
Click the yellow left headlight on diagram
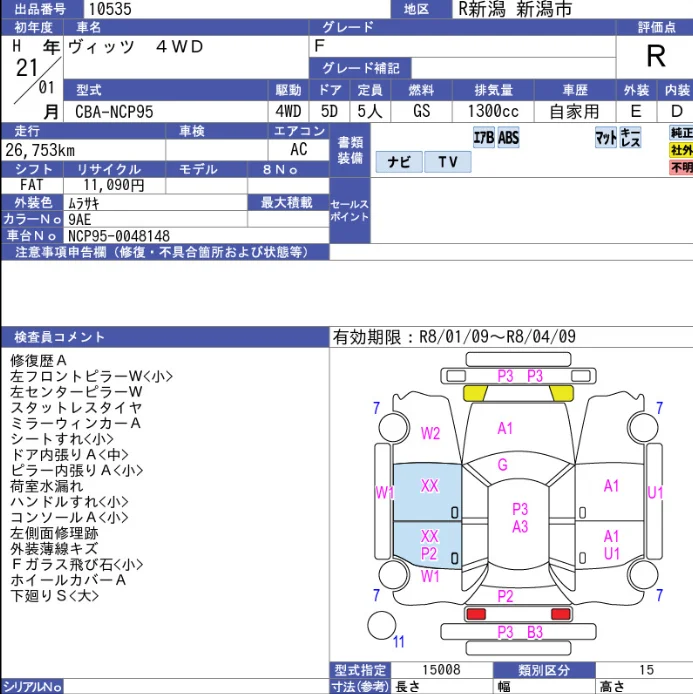(x=475, y=393)
